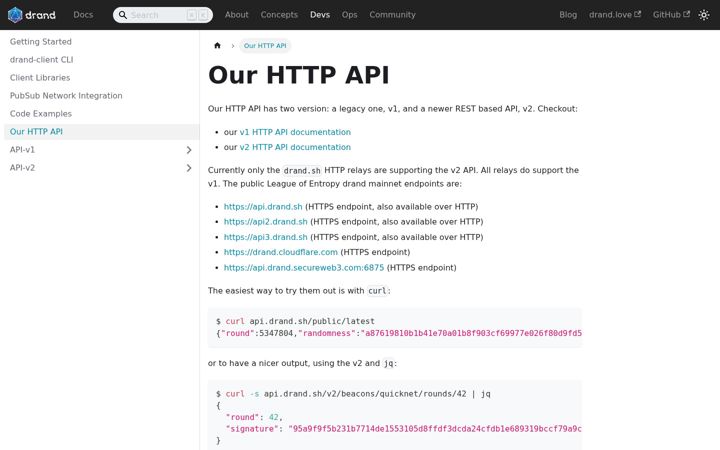Go to the Blog link

click(x=568, y=15)
